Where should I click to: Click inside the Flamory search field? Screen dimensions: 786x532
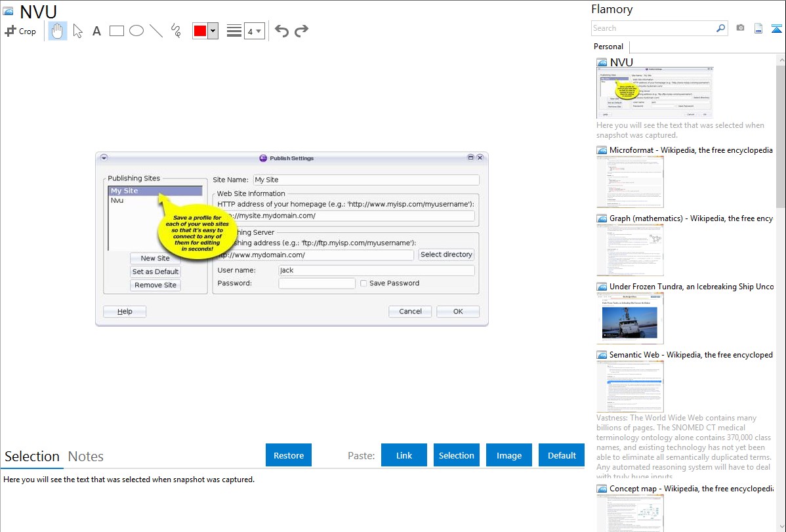tap(653, 28)
